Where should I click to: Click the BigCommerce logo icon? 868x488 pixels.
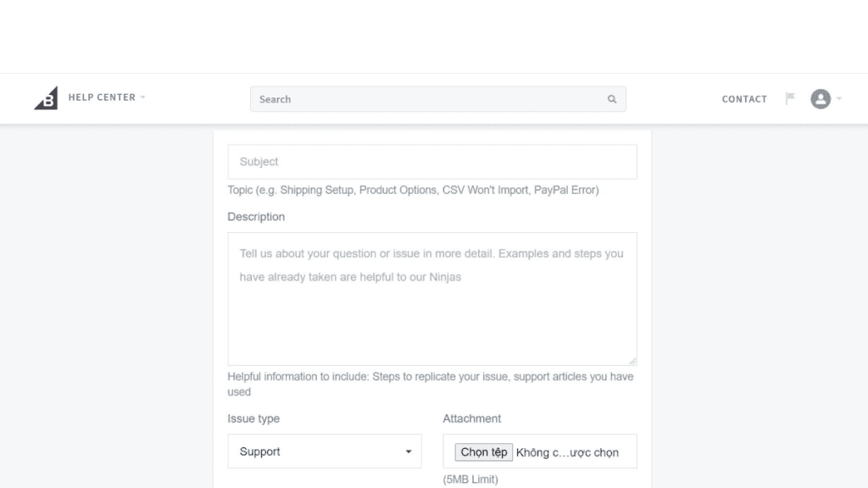click(46, 96)
